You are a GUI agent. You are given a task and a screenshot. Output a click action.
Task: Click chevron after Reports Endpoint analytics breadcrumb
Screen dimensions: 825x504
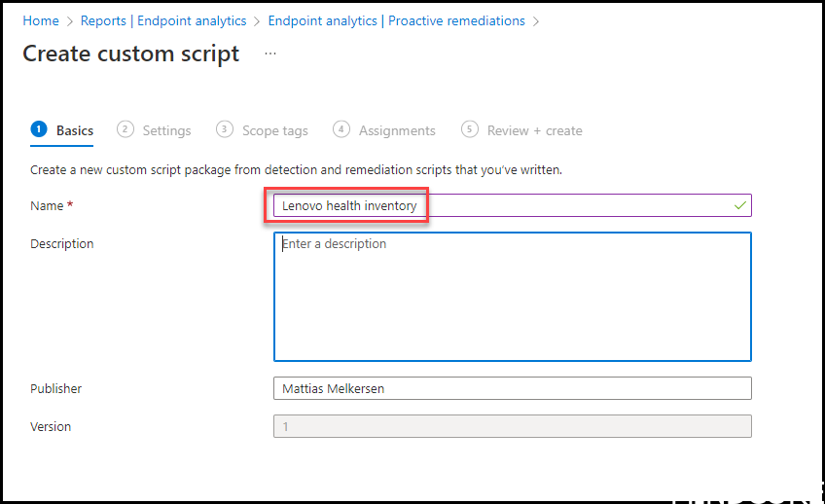[x=257, y=21]
